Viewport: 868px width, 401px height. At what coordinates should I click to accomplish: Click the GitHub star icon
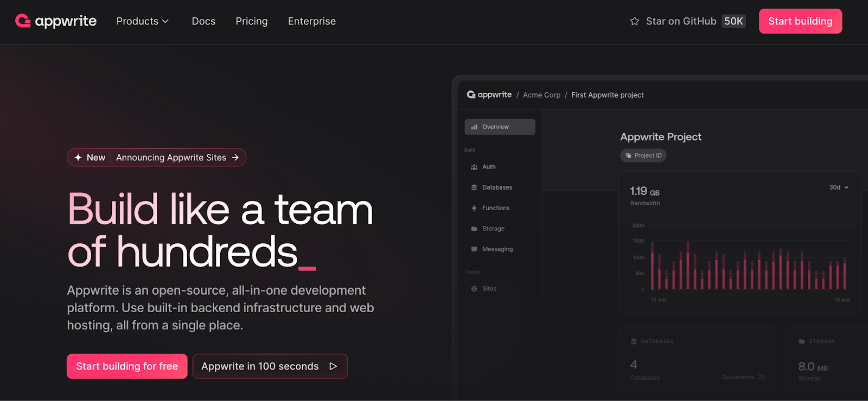(634, 21)
